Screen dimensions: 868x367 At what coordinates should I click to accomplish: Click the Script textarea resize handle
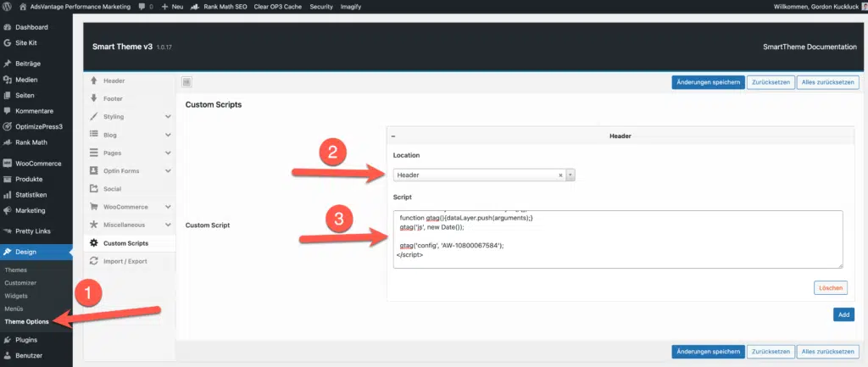[840, 265]
